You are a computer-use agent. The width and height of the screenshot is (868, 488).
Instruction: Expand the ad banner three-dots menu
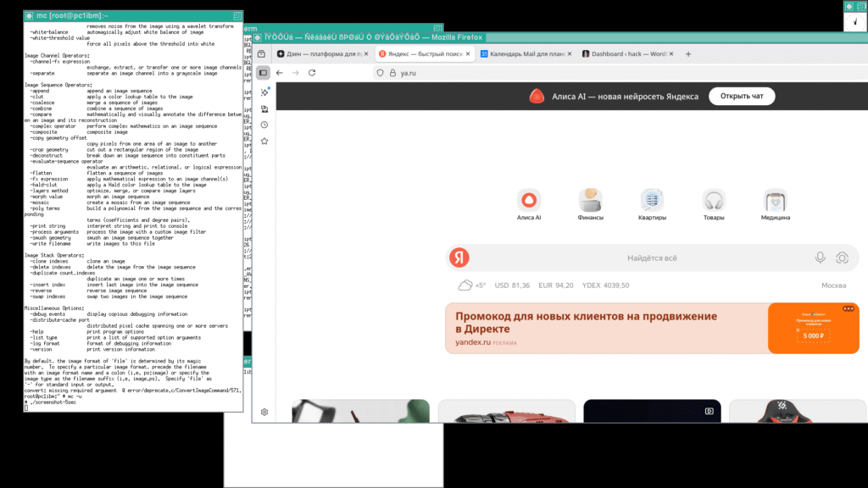[849, 309]
